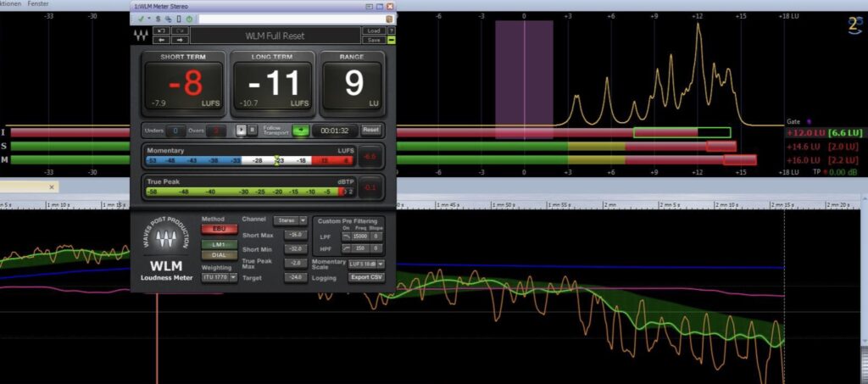Click the Short Max value field
Viewport: 868px width, 384px height.
(x=296, y=235)
